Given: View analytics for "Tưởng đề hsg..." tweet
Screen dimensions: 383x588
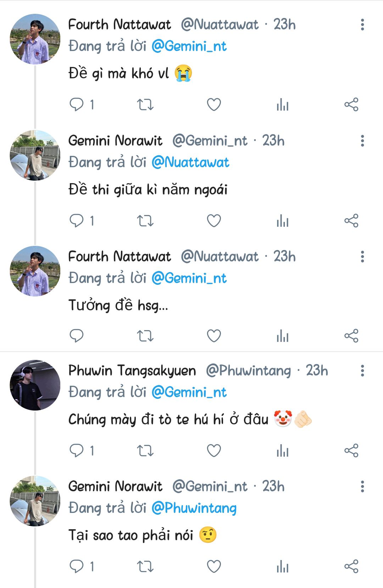Looking at the screenshot, I should [x=282, y=335].
